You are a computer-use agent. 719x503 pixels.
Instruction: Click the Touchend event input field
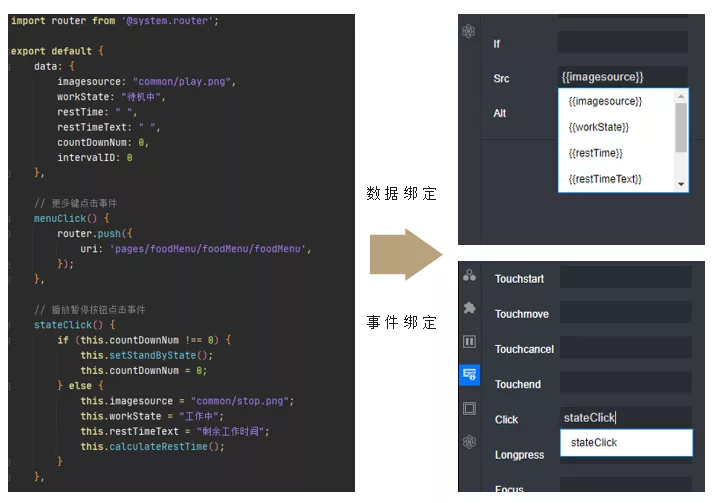click(x=625, y=383)
